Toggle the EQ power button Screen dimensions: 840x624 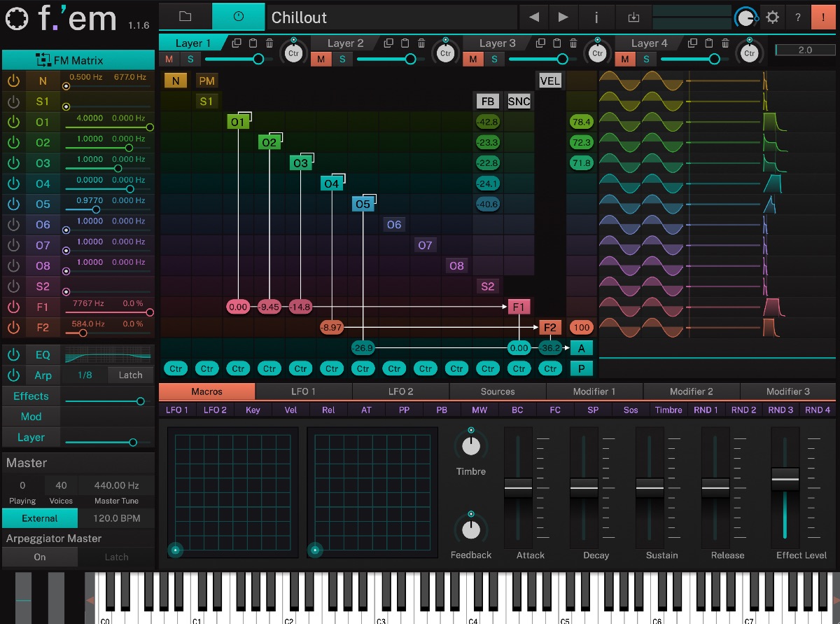click(x=13, y=354)
